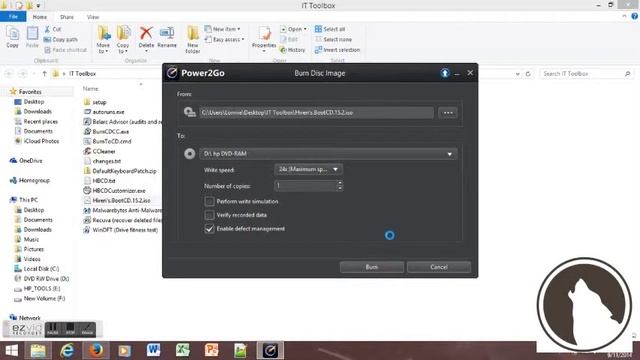This screenshot has width=640, height=360.
Task: Select HBCDCustomizer.exe file
Action: point(115,191)
